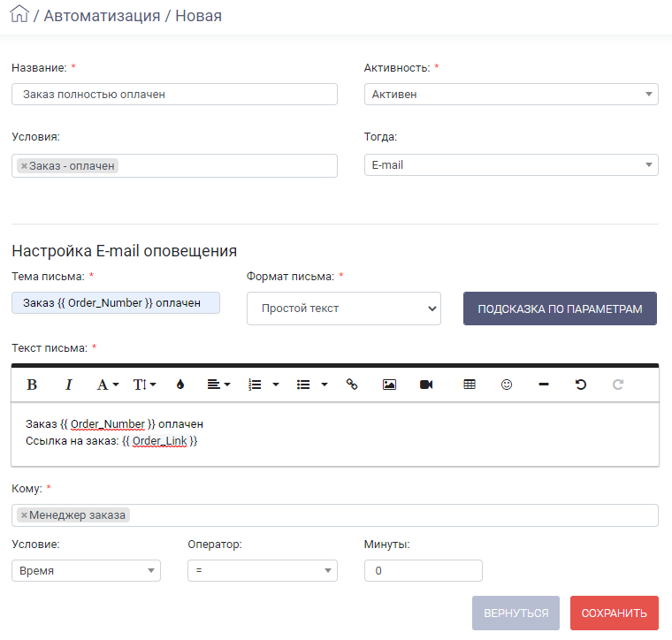Toggle bold formatting in editor
The image size is (672, 640).
point(32,385)
